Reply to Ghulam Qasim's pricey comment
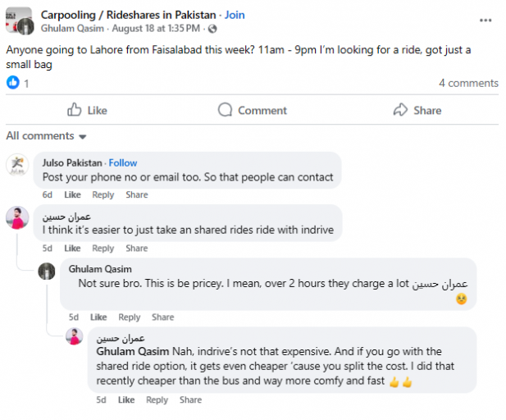 tap(130, 317)
